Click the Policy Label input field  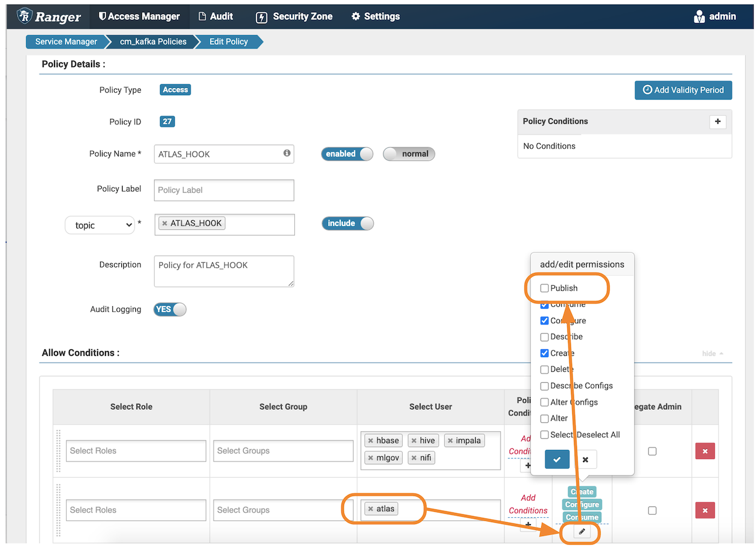tap(224, 190)
